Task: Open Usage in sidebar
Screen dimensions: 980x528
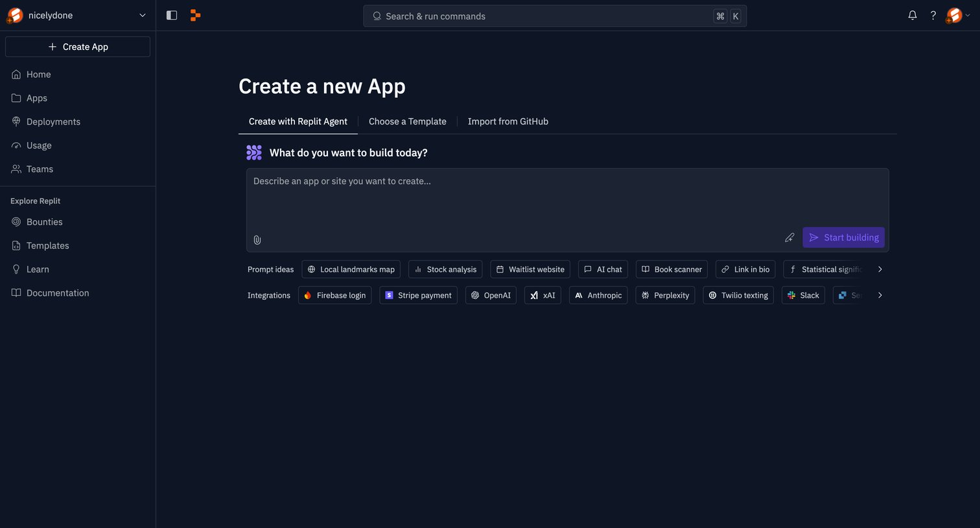Action: click(x=78, y=145)
